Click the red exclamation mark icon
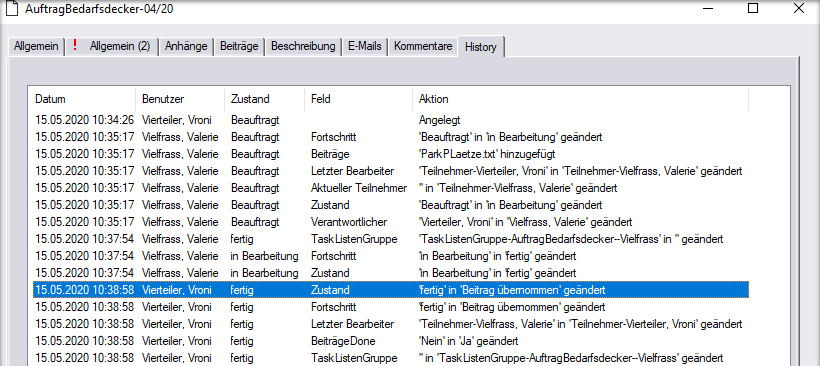Screen dimensions: 820x366 (x=75, y=45)
